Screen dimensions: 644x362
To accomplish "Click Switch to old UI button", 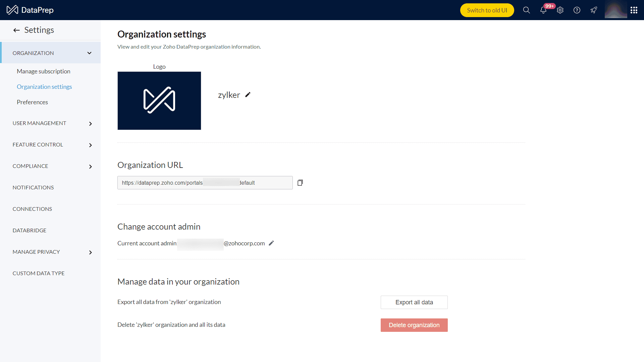I will point(487,10).
